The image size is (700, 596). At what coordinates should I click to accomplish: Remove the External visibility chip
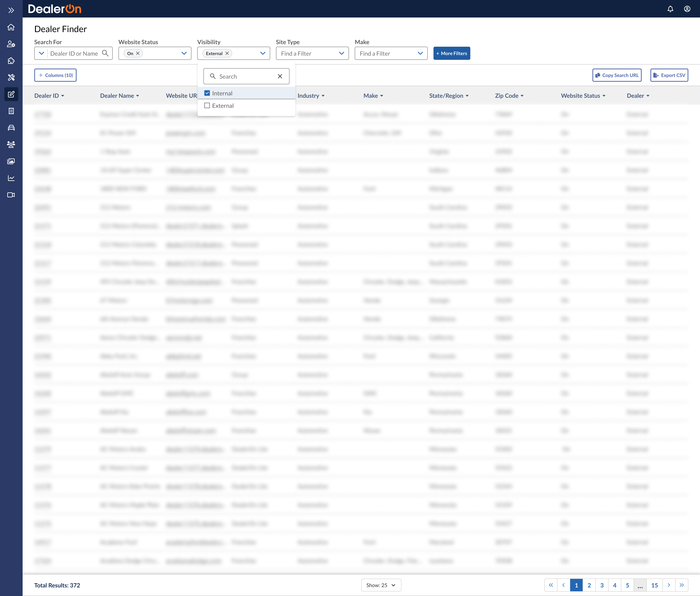(x=227, y=53)
